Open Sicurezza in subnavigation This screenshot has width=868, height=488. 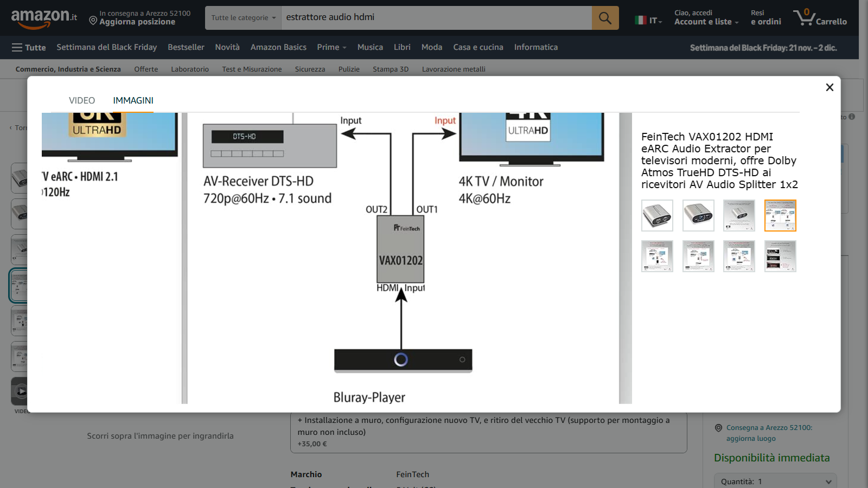coord(310,69)
